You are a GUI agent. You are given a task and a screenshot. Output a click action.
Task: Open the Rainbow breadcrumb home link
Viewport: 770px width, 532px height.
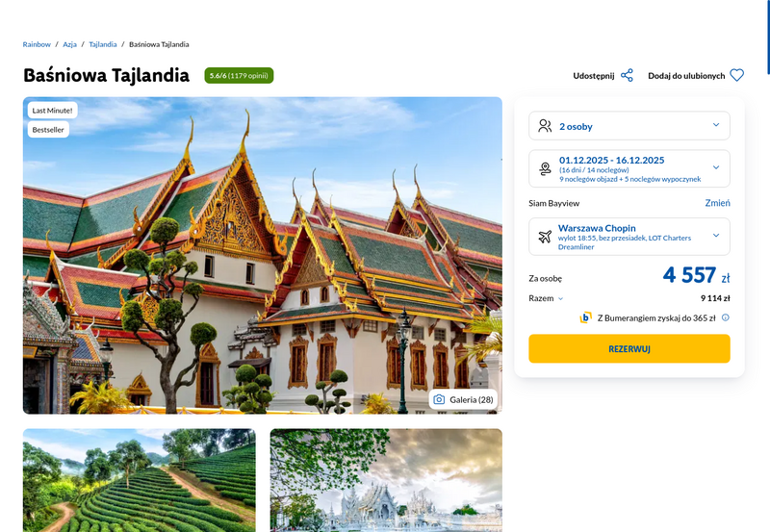tap(37, 44)
